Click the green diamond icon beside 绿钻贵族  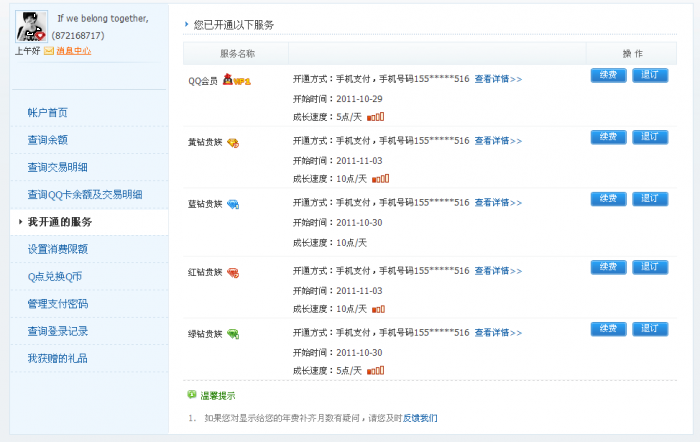point(233,334)
